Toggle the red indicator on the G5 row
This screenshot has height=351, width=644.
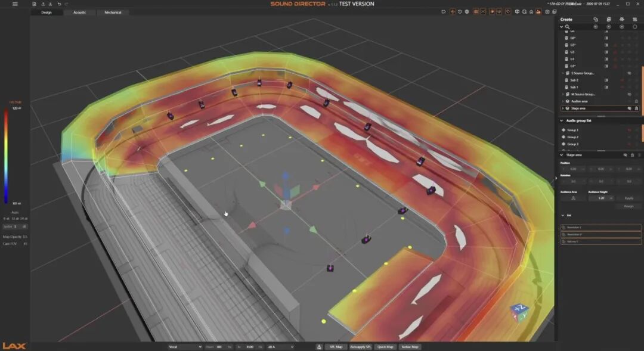click(x=615, y=52)
